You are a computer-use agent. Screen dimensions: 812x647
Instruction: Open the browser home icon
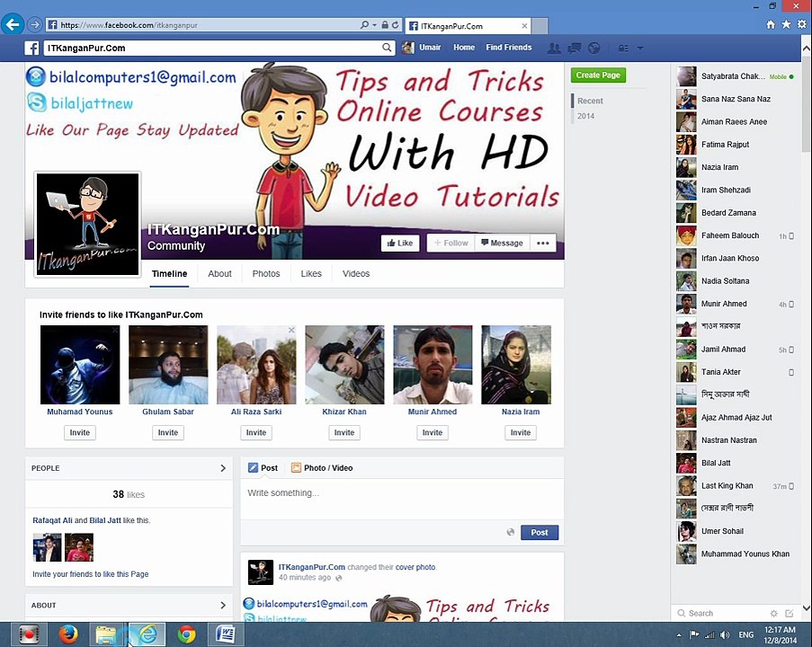point(771,24)
